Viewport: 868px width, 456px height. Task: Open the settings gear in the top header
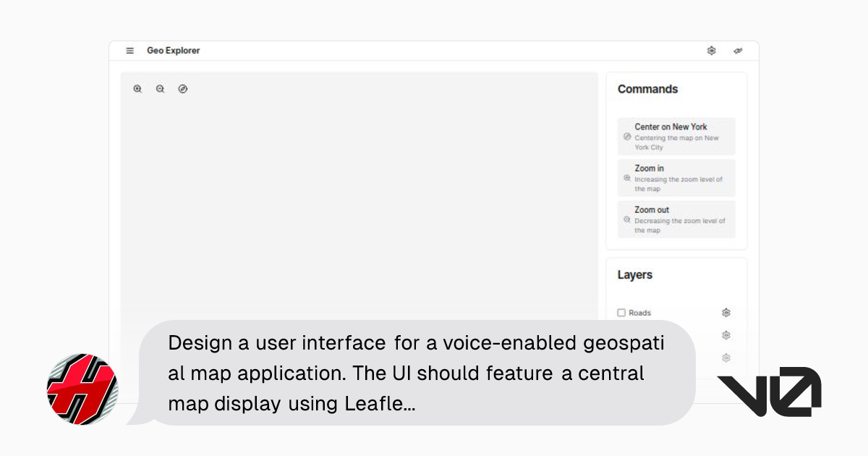(712, 51)
